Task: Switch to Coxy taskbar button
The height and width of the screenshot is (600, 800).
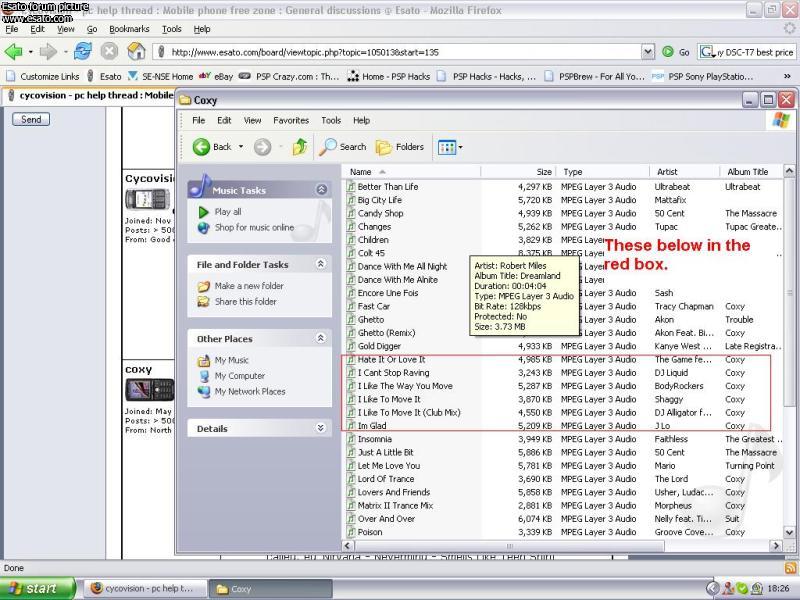Action: coord(270,589)
